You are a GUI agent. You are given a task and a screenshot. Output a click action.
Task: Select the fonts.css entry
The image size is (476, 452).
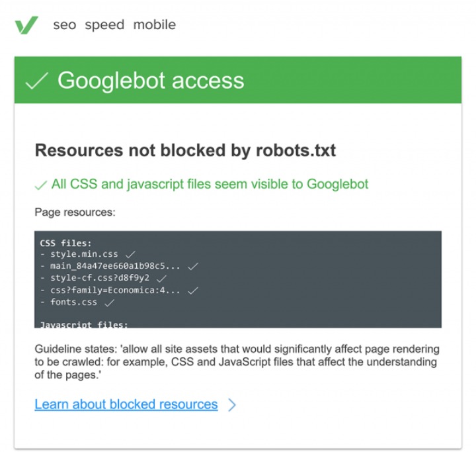tap(74, 302)
